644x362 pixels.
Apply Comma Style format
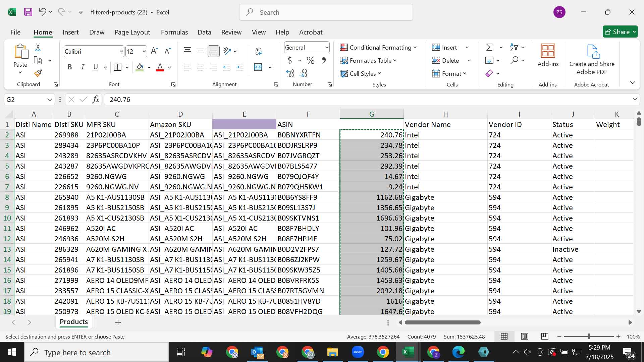tap(324, 61)
